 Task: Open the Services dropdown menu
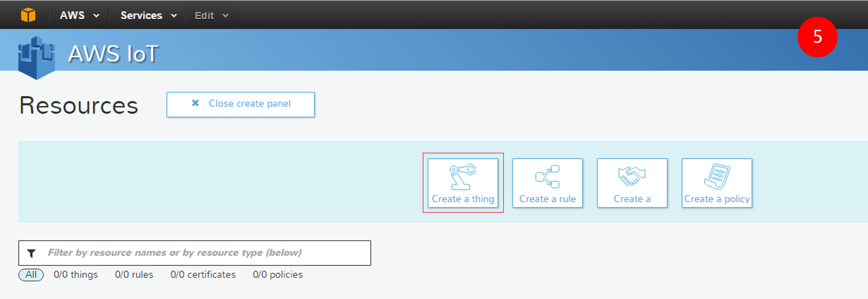coord(149,15)
